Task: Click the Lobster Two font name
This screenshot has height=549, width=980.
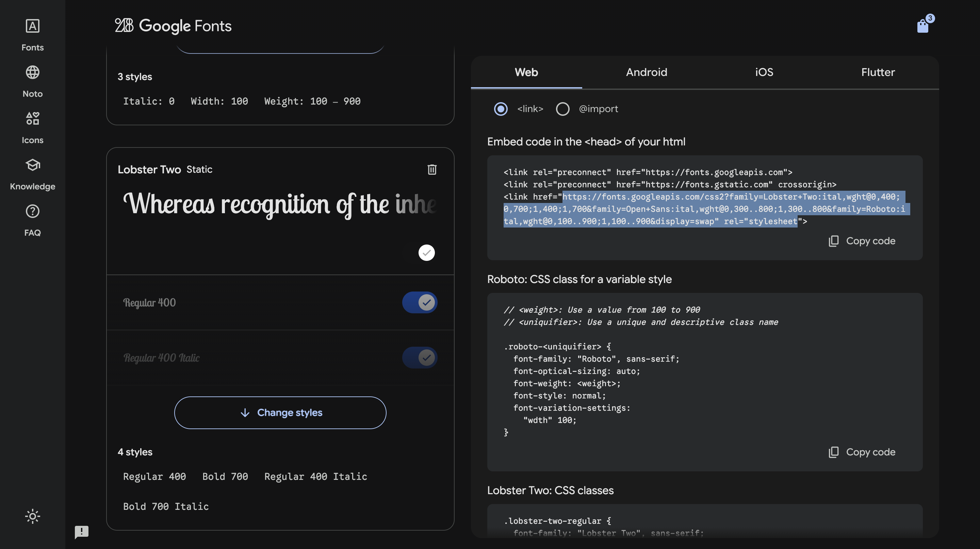Action: (x=149, y=169)
